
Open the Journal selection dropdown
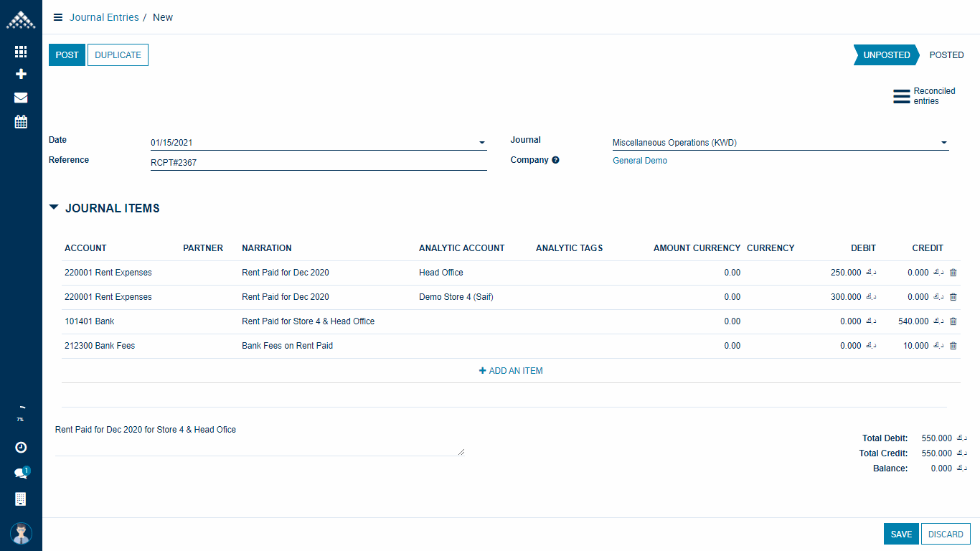pos(943,143)
